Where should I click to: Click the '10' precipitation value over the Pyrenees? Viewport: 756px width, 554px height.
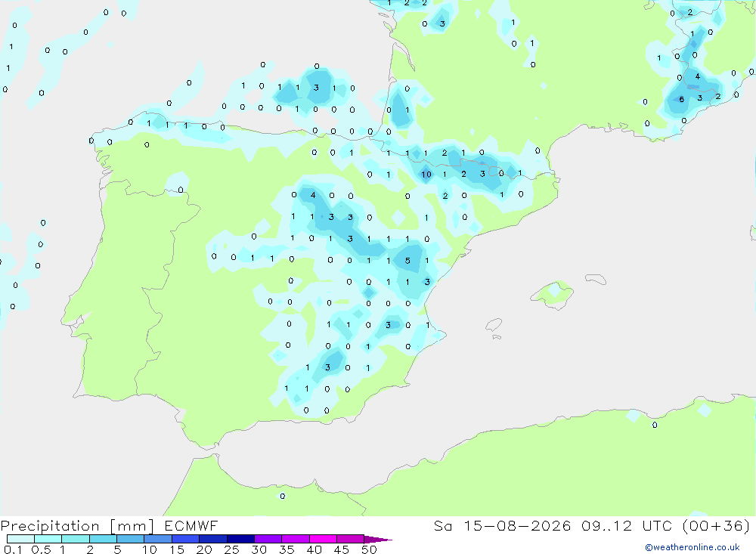pyautogui.click(x=426, y=175)
